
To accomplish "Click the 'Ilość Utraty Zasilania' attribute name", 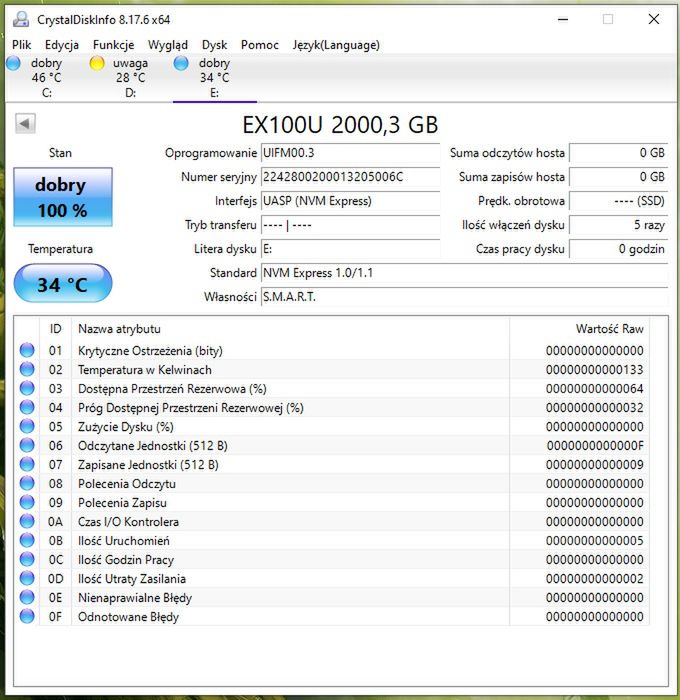I will click(132, 579).
